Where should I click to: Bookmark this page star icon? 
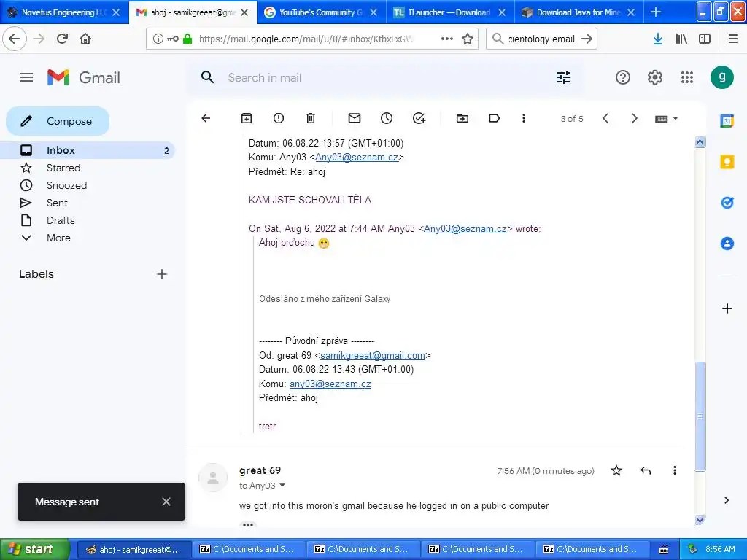468,39
